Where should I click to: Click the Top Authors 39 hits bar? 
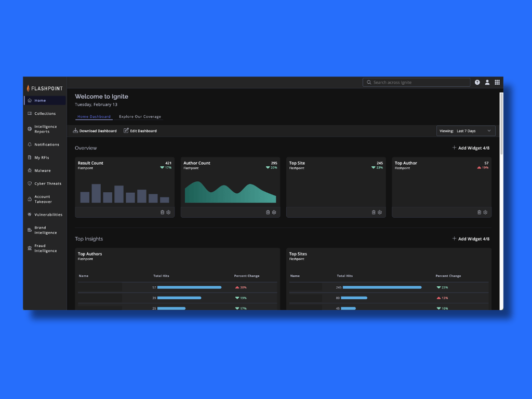[179, 298]
